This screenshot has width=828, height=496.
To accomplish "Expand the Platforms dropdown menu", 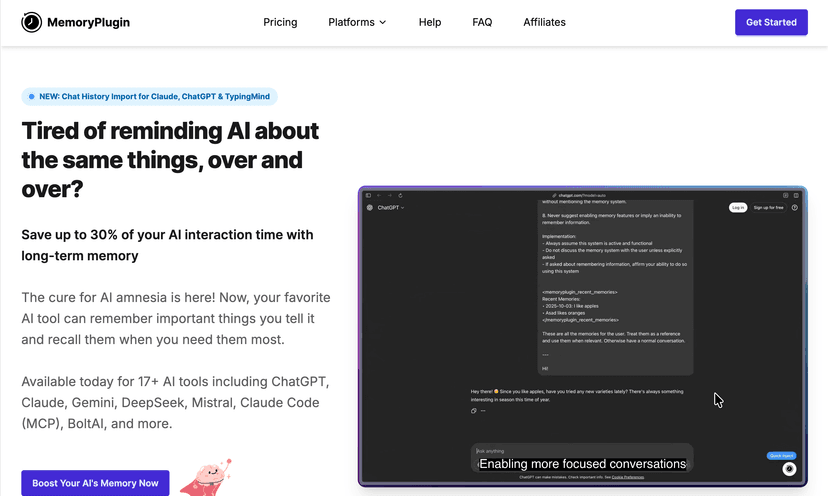I will click(357, 22).
